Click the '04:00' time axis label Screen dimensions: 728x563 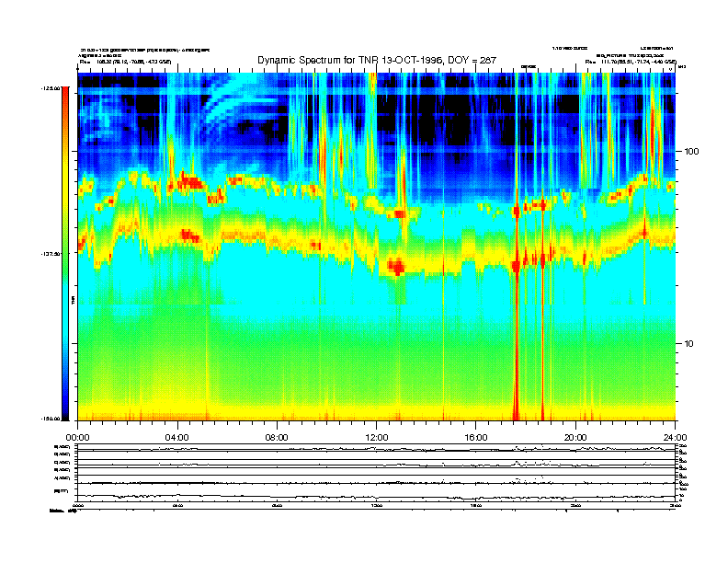[177, 438]
